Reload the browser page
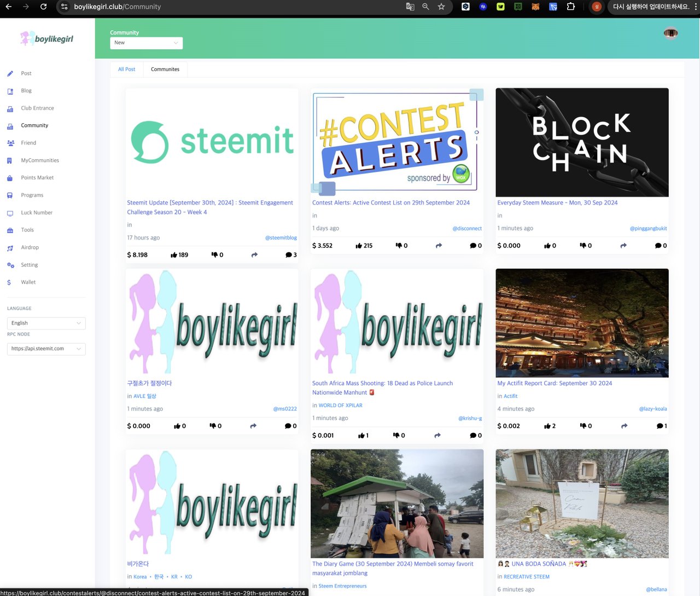 (x=43, y=7)
